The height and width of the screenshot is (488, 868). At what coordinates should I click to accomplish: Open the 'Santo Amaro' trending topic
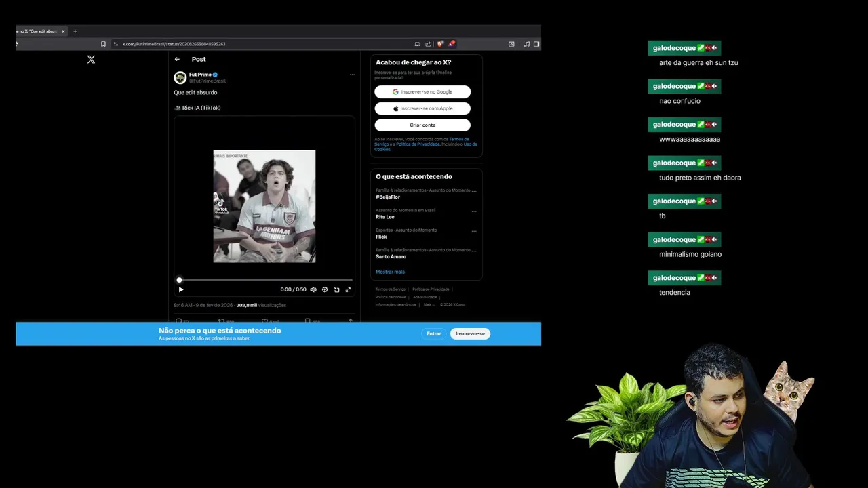391,256
